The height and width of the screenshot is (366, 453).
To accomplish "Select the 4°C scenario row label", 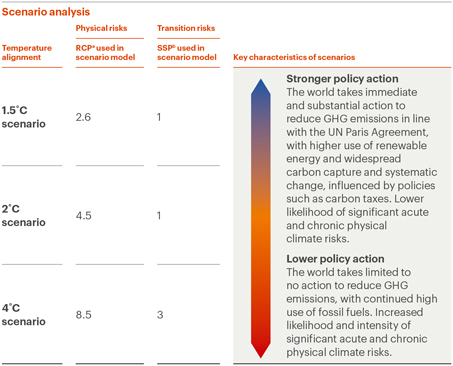I will pos(24,314).
